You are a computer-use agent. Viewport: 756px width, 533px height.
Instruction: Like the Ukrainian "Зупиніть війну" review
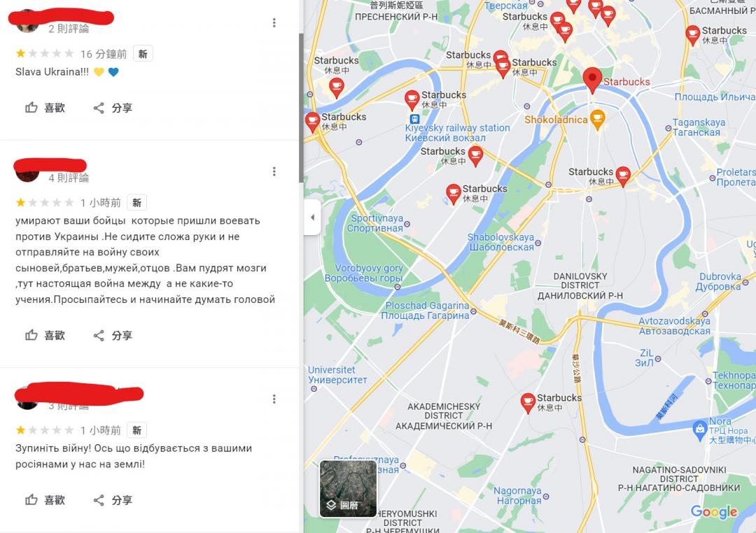coord(45,499)
